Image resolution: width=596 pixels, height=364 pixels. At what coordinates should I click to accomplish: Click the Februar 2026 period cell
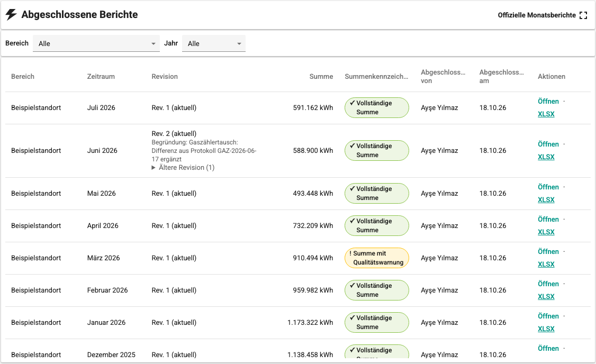pos(107,290)
